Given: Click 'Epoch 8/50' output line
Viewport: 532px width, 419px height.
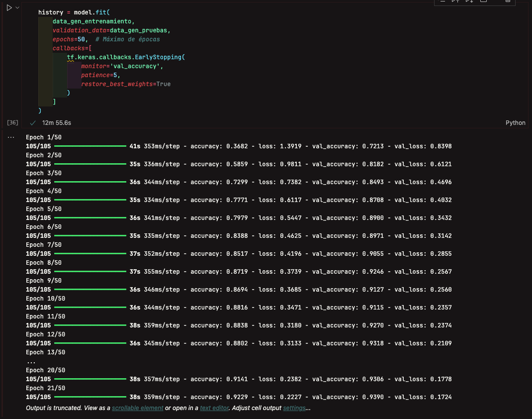Looking at the screenshot, I should 44,262.
